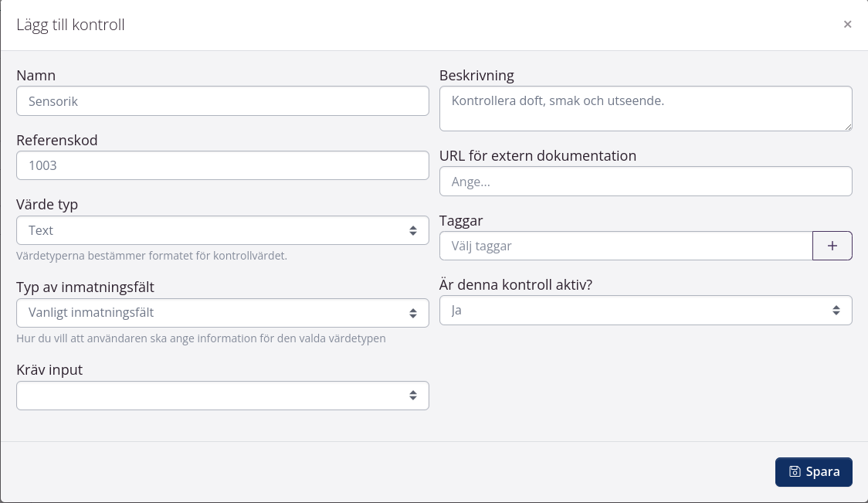Click the Lägg till kontroll dialog title

(x=70, y=25)
